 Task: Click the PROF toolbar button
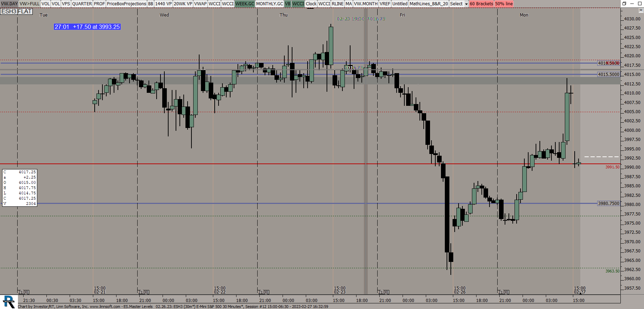[x=100, y=4]
